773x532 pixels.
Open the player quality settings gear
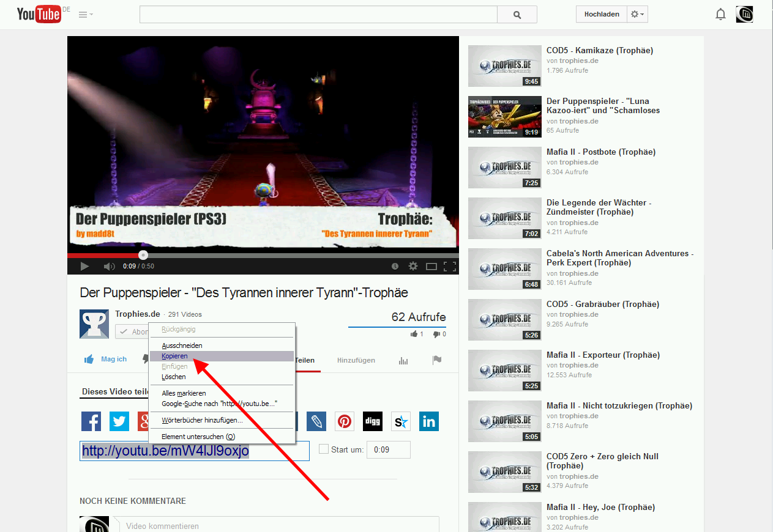pos(413,266)
